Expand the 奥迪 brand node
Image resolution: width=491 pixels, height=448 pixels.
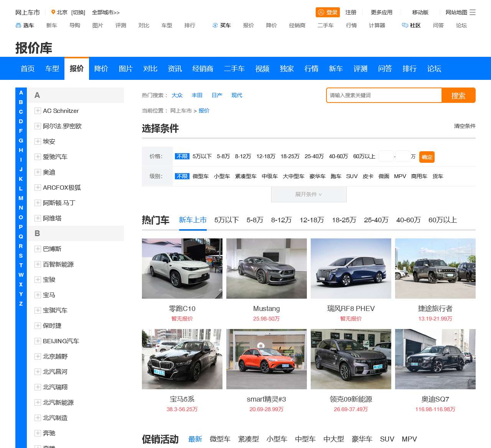pos(38,172)
